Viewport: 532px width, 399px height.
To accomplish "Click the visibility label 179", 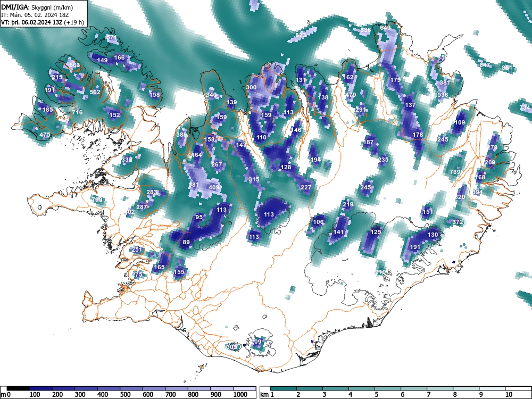I will click(396, 80).
